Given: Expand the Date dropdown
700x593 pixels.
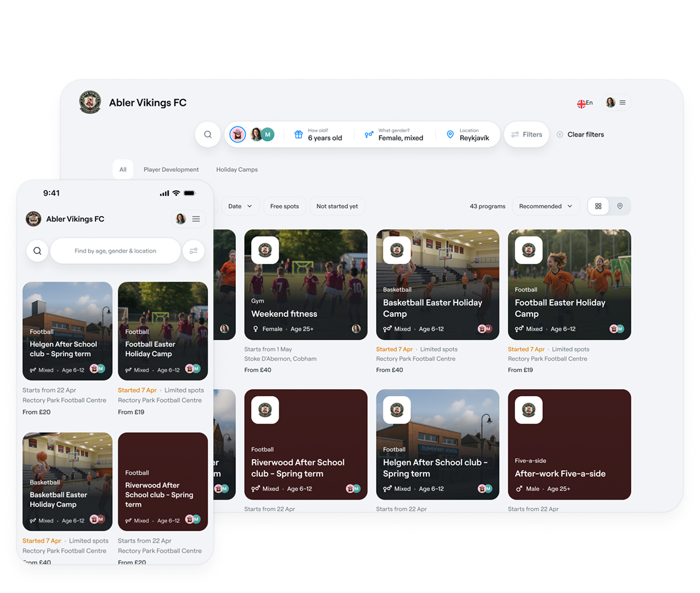Looking at the screenshot, I should (x=240, y=206).
